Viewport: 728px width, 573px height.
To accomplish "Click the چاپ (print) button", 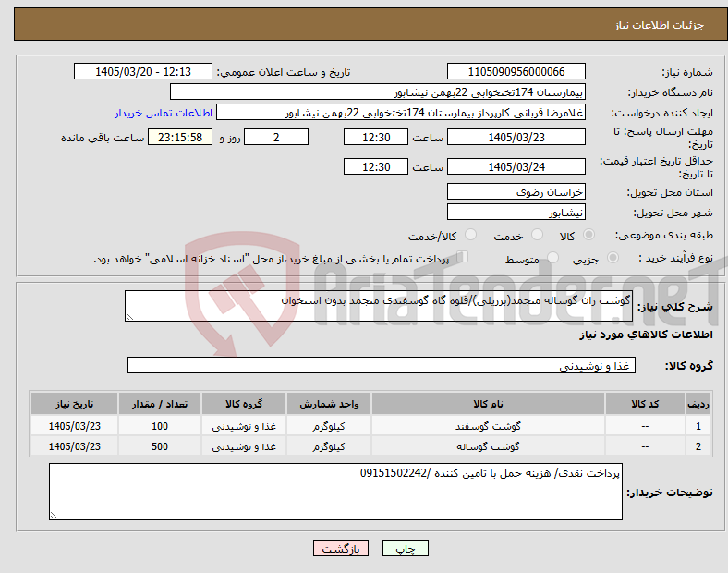I will click(405, 548).
